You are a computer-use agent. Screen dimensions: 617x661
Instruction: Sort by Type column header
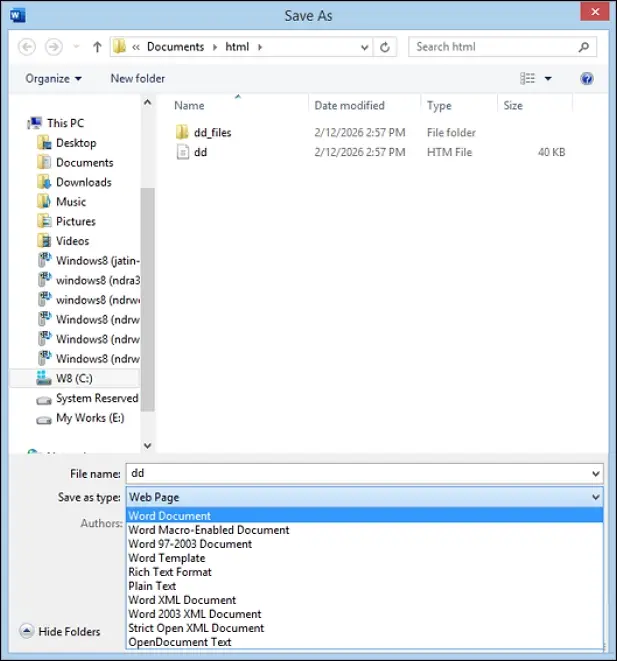tap(439, 105)
